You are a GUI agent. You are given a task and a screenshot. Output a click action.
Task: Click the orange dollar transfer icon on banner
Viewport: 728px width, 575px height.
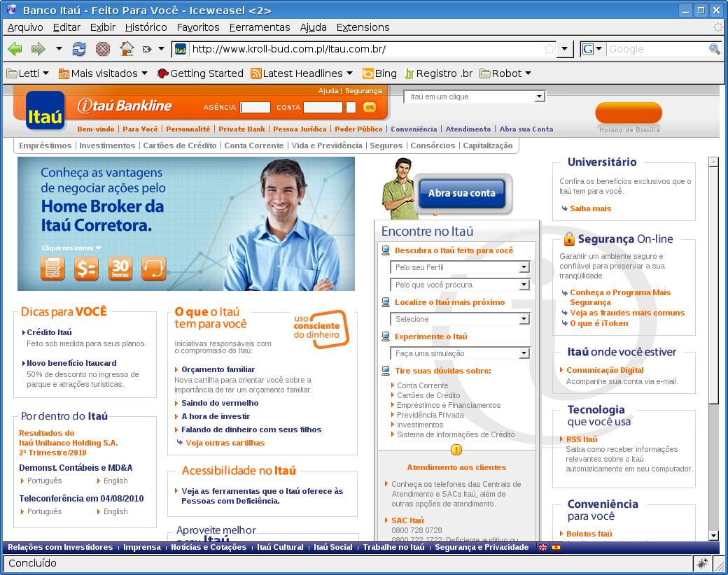86,268
